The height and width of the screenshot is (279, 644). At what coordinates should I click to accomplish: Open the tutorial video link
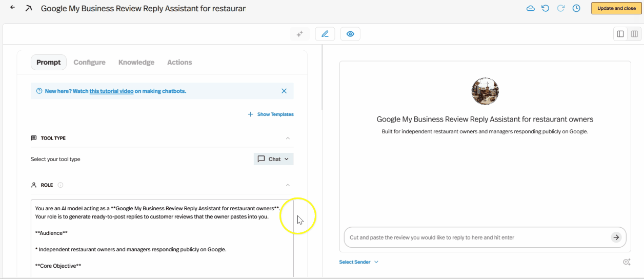111,91
